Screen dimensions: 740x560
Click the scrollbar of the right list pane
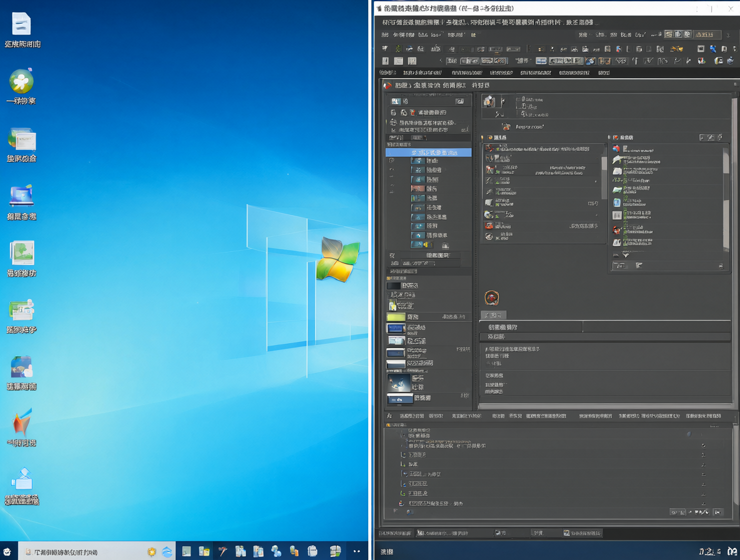click(x=726, y=198)
